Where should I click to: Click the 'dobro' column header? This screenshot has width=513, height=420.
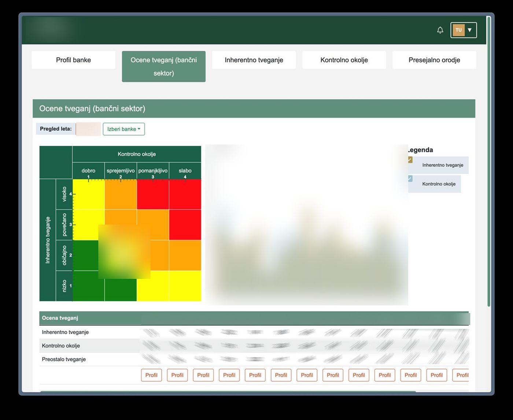(x=88, y=171)
